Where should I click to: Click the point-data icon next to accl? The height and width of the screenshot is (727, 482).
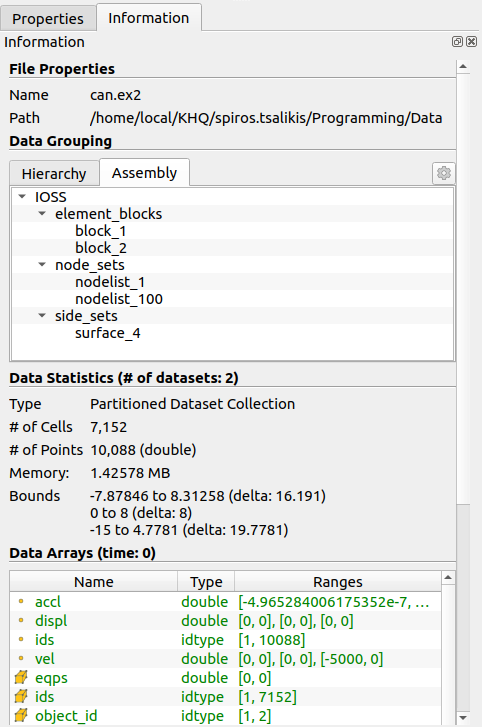[21, 601]
